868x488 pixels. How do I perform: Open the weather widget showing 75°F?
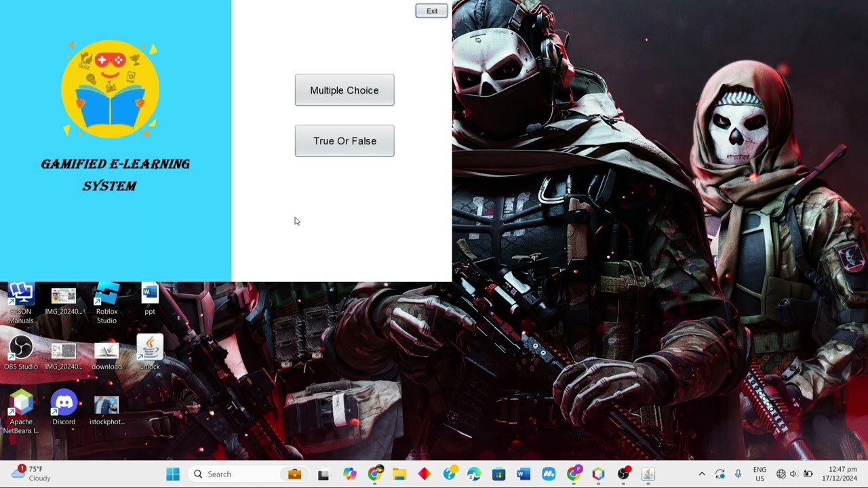point(31,474)
